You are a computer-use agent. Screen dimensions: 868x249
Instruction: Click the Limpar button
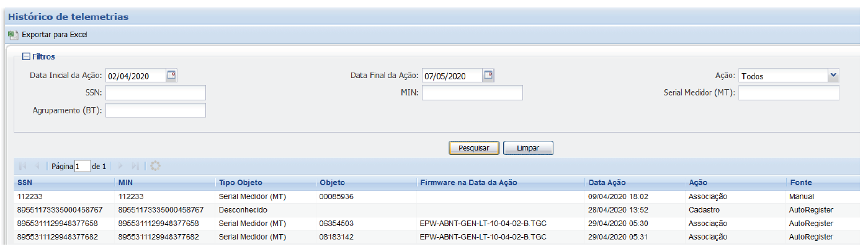[x=528, y=148]
